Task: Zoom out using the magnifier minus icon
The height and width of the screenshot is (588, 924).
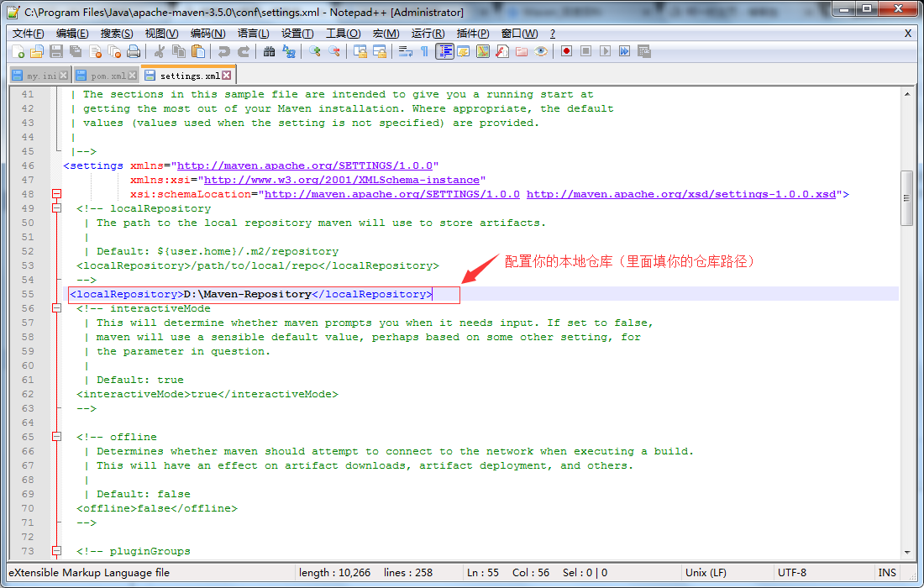Action: 334,52
